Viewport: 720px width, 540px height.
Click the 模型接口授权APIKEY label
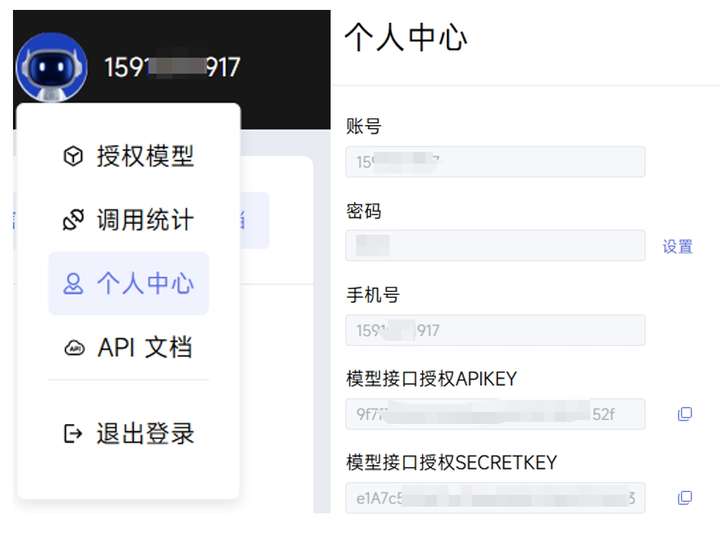pos(432,379)
